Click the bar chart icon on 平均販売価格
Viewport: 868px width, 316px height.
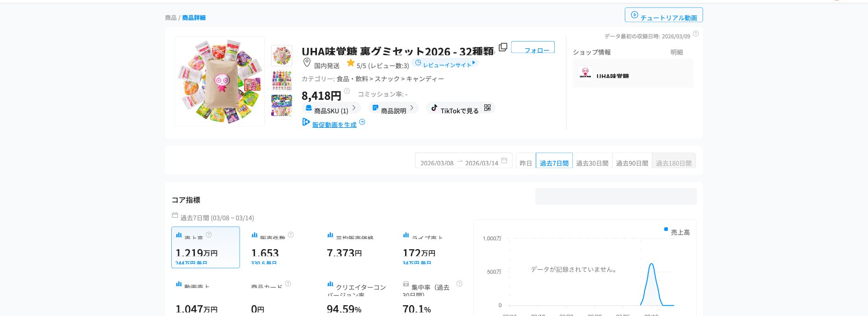pyautogui.click(x=330, y=235)
